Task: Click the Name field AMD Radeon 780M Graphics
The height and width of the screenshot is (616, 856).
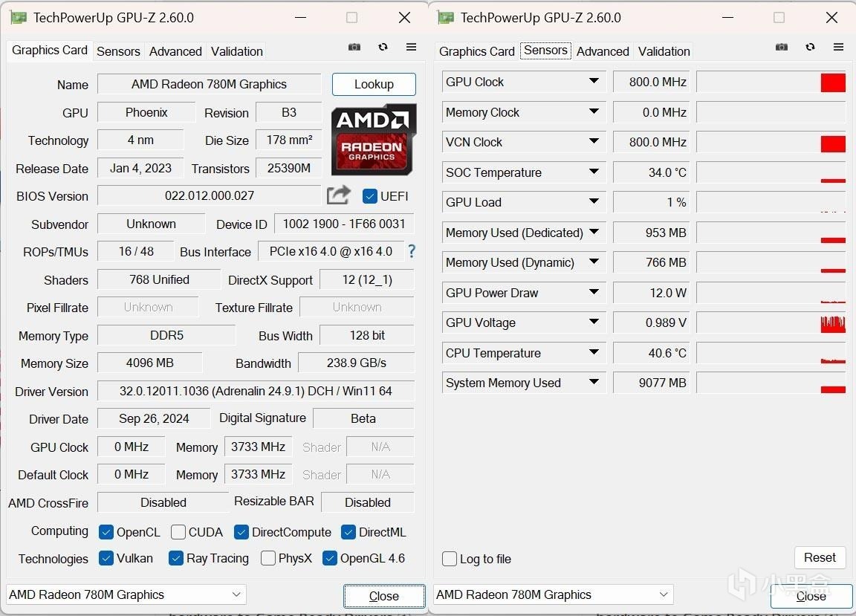Action: point(209,84)
